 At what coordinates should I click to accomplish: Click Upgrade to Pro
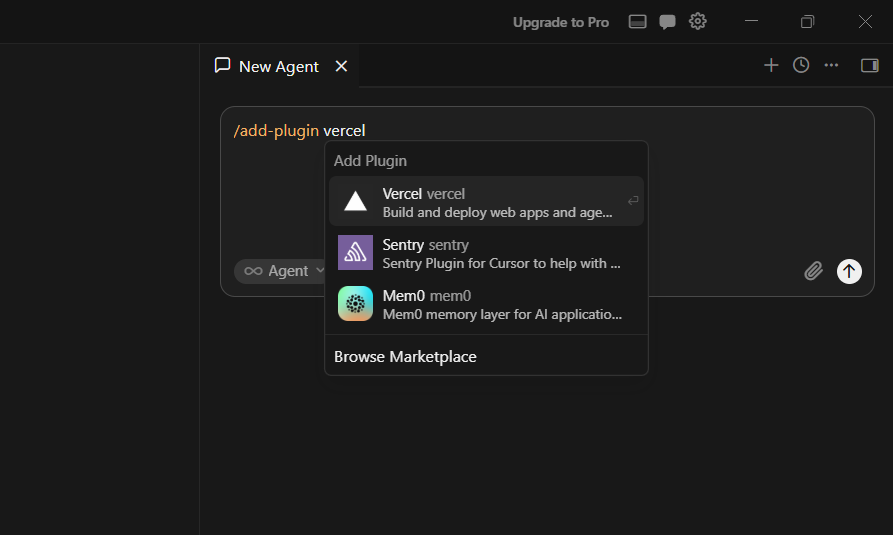(561, 22)
